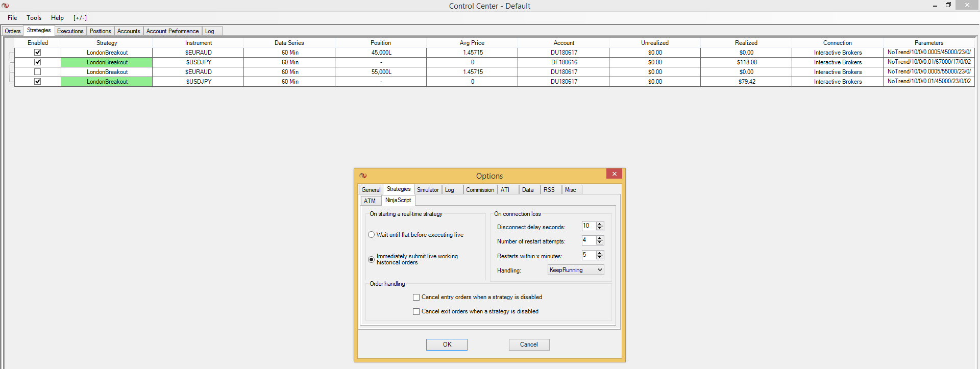Open the Positions tab
Screen dimensions: 980x369
pos(101,31)
